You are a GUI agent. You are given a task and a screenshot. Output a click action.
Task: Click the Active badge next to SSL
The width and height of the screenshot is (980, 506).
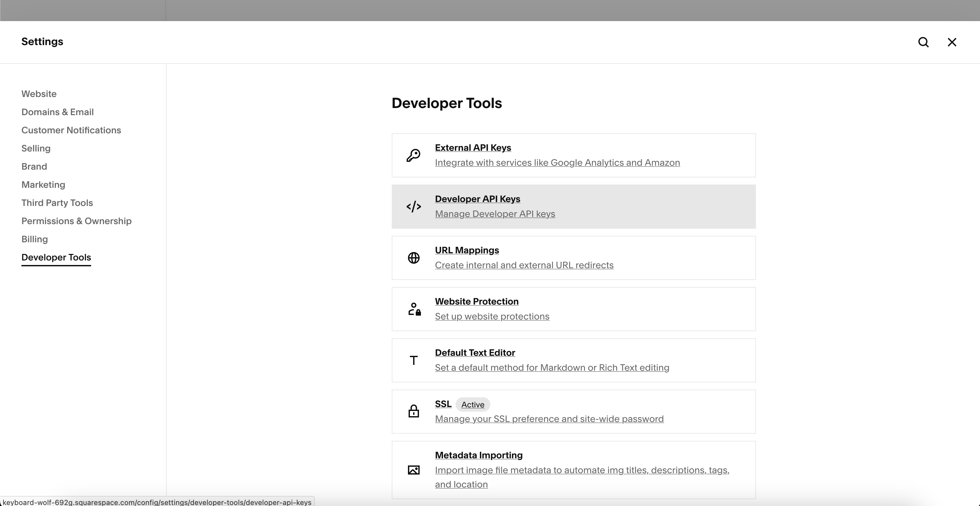tap(472, 404)
